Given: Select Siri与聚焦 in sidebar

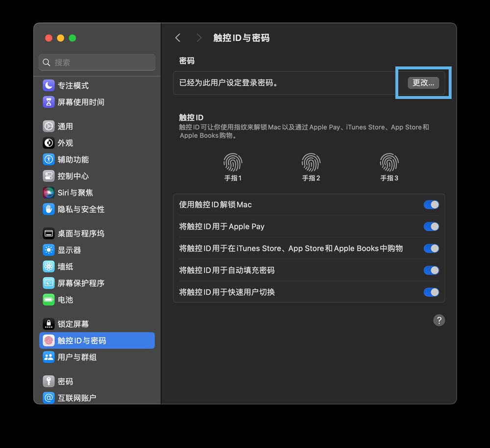Looking at the screenshot, I should [x=75, y=192].
